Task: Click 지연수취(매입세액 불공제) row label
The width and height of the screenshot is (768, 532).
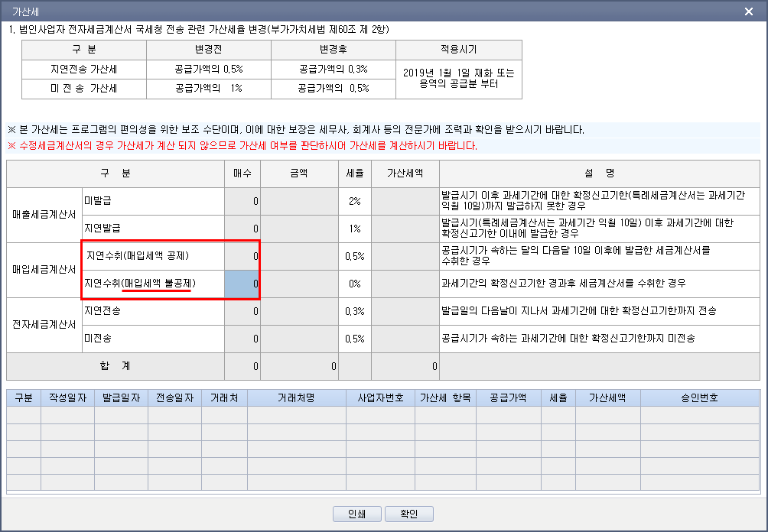Action: point(153,284)
